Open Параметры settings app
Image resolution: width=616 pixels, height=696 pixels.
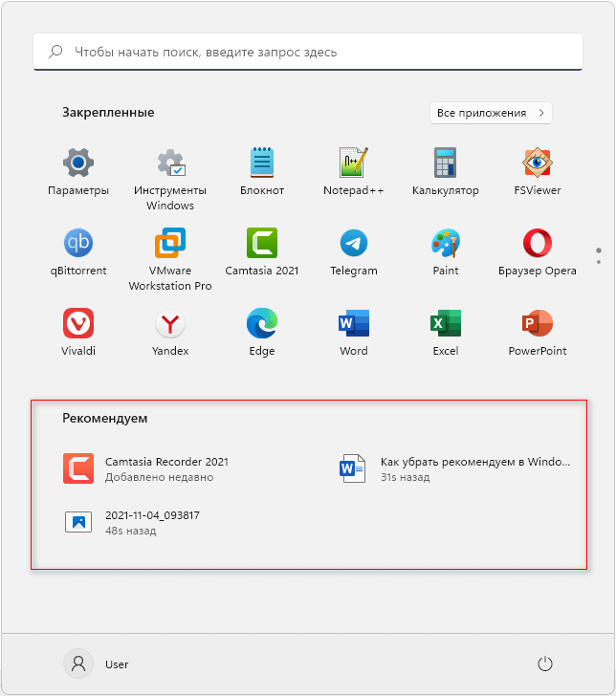[x=78, y=172]
